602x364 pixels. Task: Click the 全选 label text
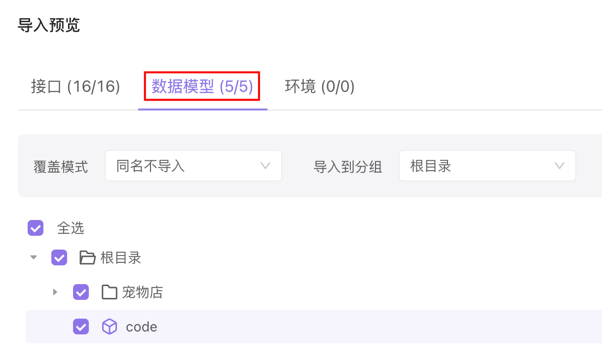(x=71, y=228)
